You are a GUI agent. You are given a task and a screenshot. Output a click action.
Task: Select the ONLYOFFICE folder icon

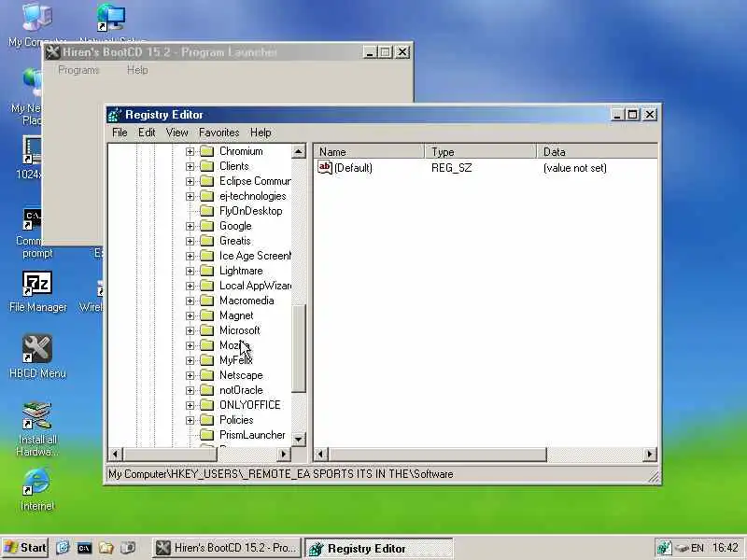coord(206,405)
